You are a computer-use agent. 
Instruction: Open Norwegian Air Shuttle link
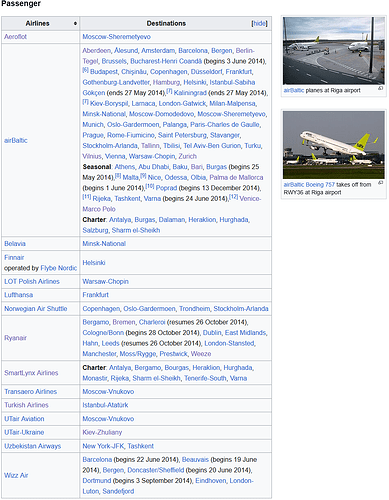pos(36,309)
